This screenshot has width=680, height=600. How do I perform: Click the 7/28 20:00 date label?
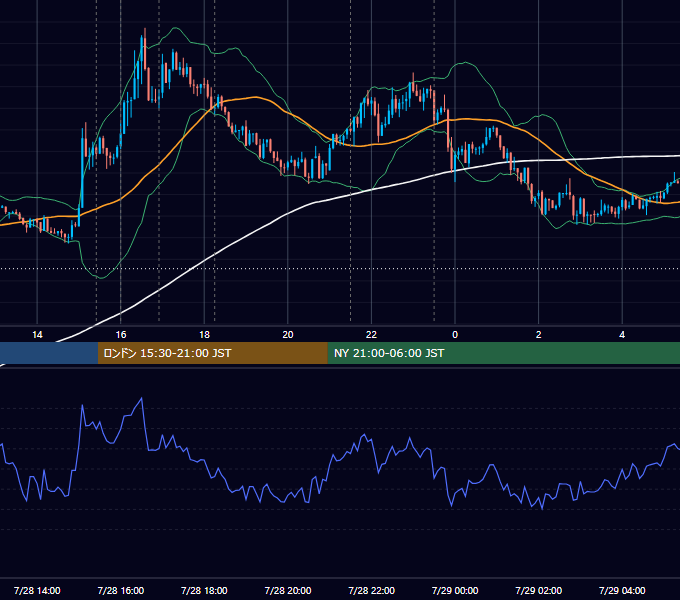point(288,590)
